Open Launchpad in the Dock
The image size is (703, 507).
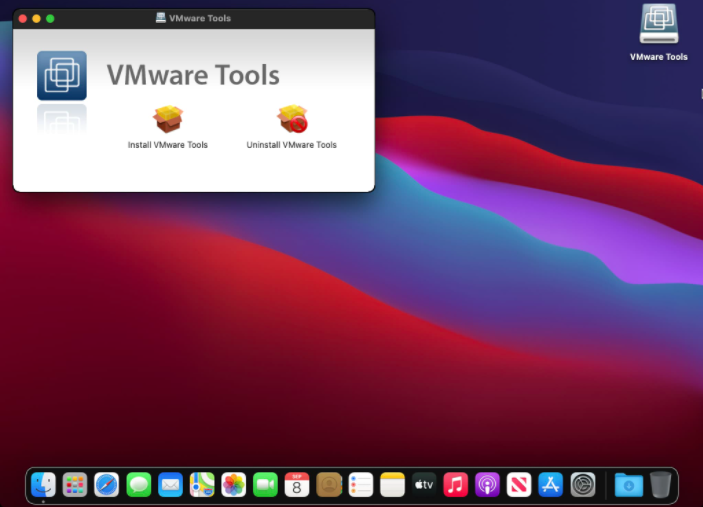(75, 485)
